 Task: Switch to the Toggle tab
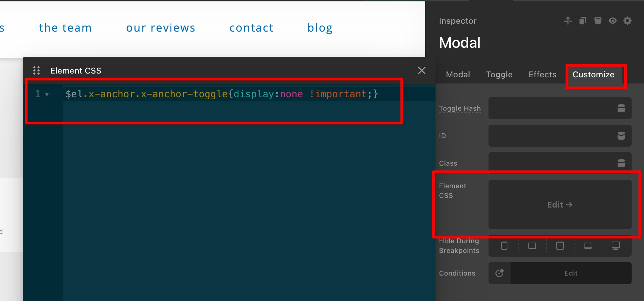click(499, 75)
